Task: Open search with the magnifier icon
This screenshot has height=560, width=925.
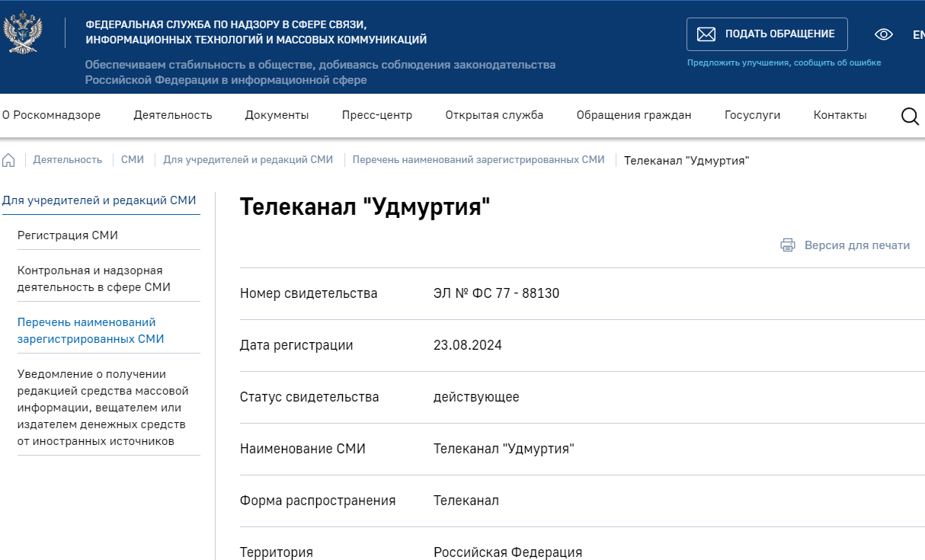Action: (x=910, y=116)
